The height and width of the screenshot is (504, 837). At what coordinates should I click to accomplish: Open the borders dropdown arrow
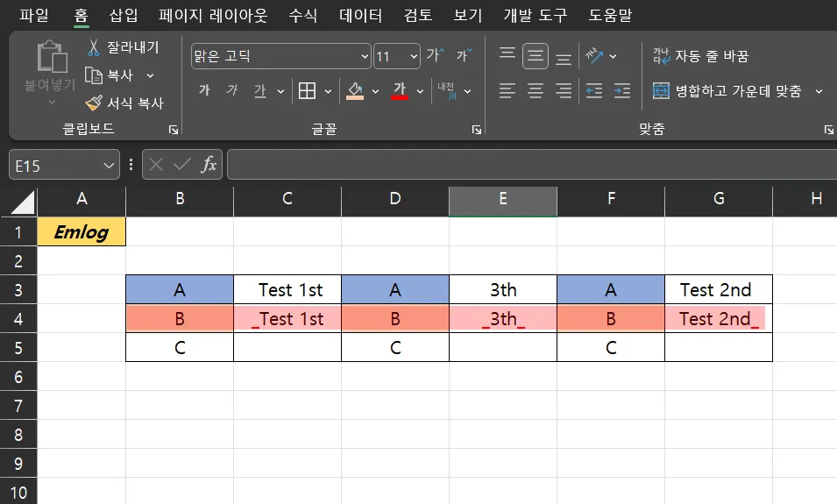coord(328,91)
